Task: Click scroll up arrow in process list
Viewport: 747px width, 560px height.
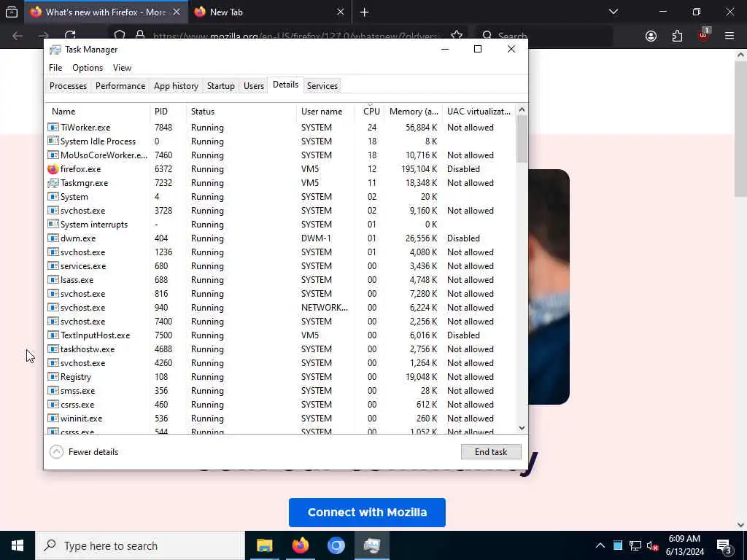Action: 522,110
